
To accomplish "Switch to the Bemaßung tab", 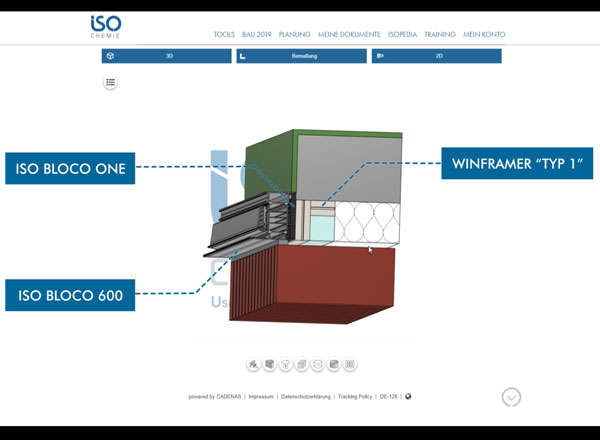I will [302, 56].
